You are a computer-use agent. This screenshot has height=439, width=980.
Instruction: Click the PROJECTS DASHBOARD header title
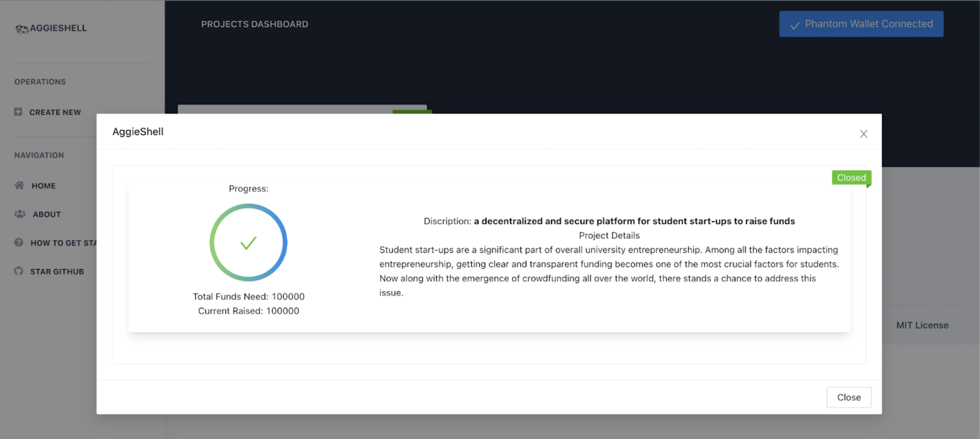point(255,24)
